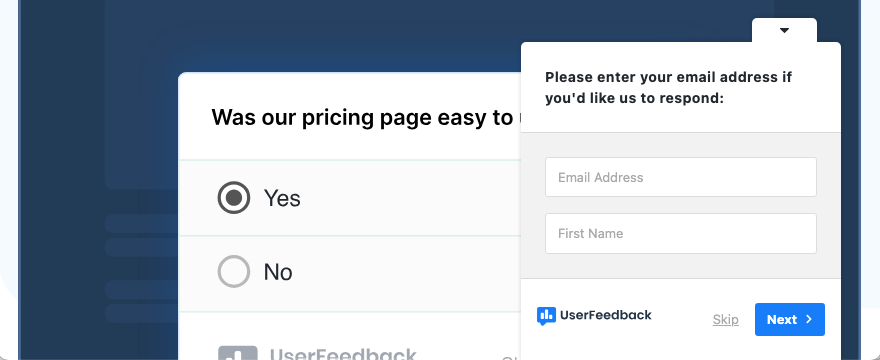Skip the email entry step
880x360 pixels.
[726, 320]
